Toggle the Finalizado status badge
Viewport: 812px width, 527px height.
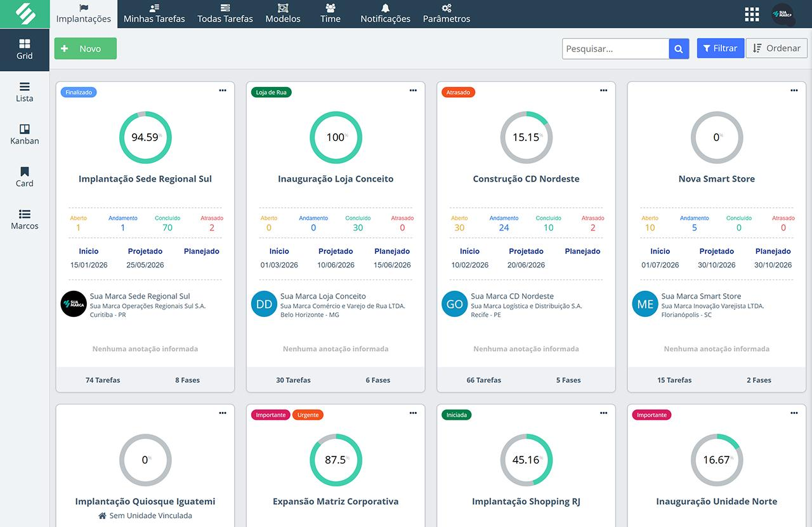(78, 91)
